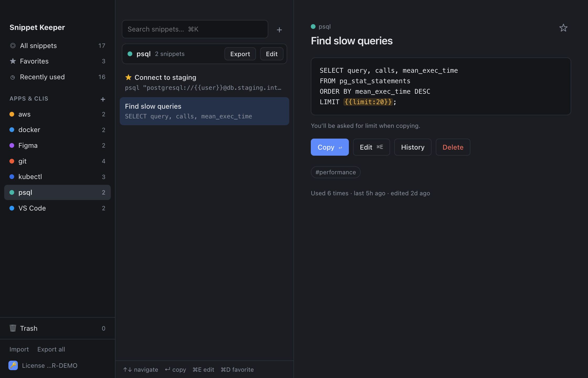Copy the Find slow queries snippet
Image resolution: width=588 pixels, height=378 pixels.
click(x=330, y=147)
